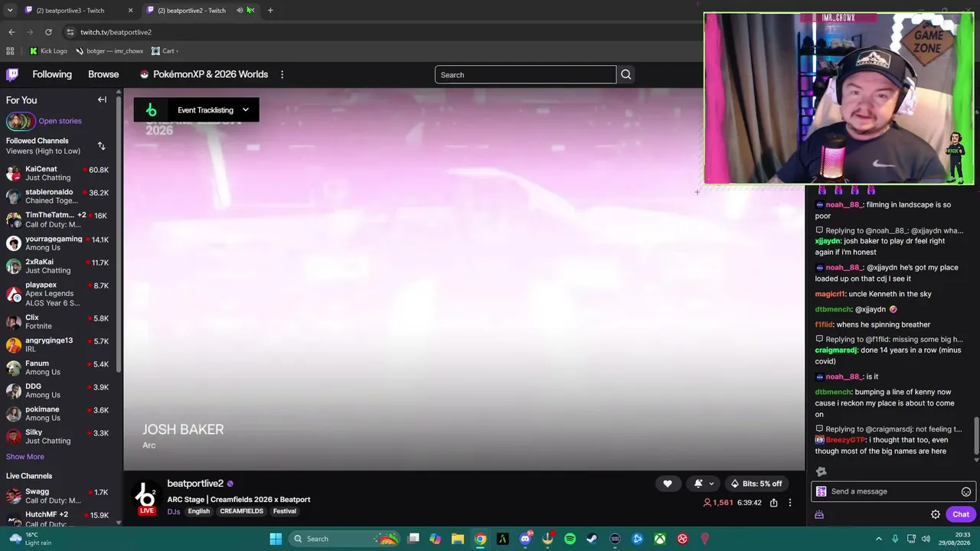The height and width of the screenshot is (551, 980).
Task: Open PokémonXP & 2026 Worlds link
Action: (204, 74)
